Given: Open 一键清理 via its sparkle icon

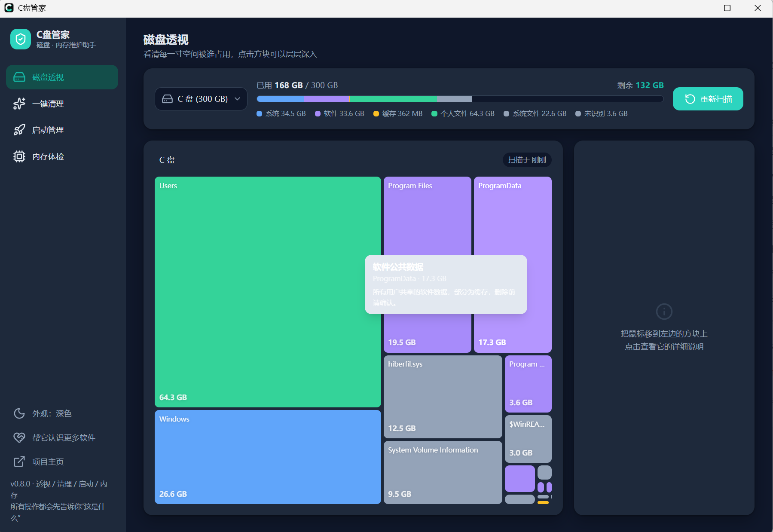Looking at the screenshot, I should pyautogui.click(x=19, y=104).
